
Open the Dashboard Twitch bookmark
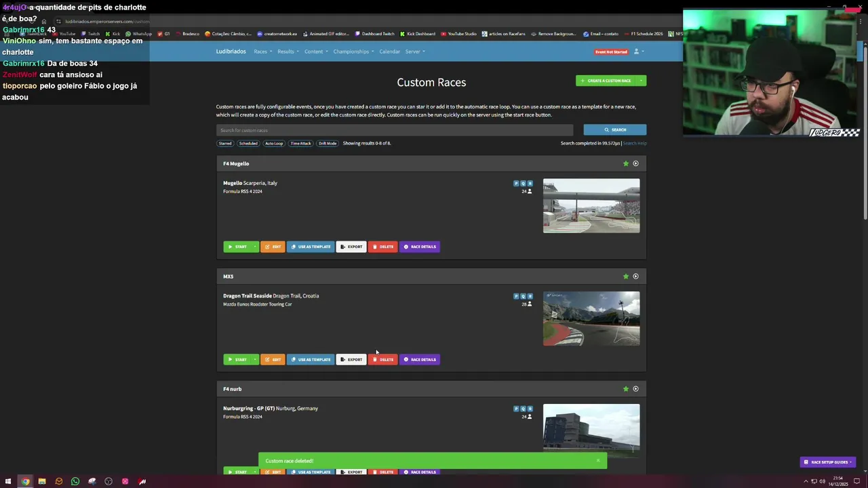click(375, 34)
